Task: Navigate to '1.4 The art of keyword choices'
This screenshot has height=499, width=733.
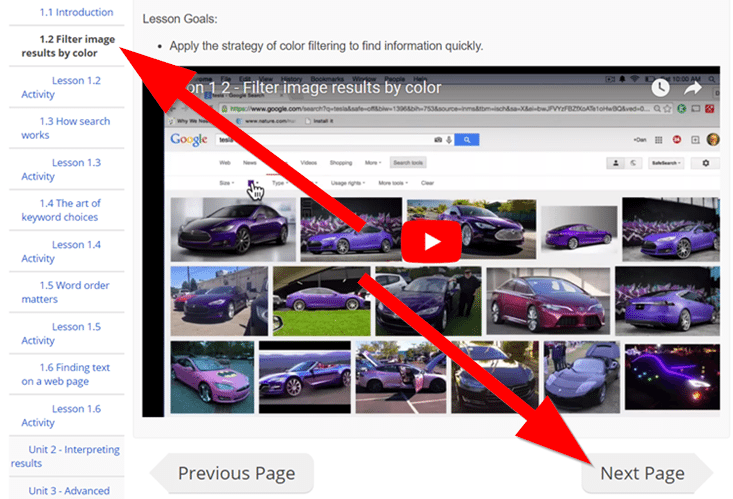Action: tap(61, 210)
